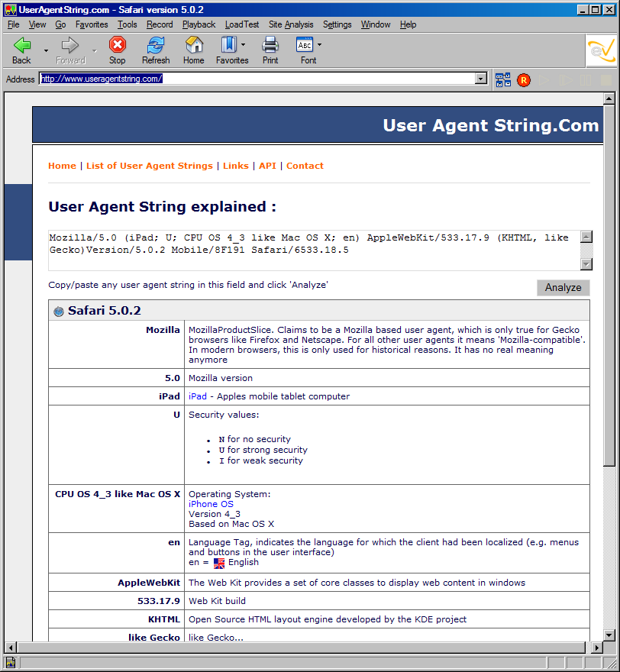Open the Window menu
Screen dimensions: 620x672
click(x=376, y=24)
